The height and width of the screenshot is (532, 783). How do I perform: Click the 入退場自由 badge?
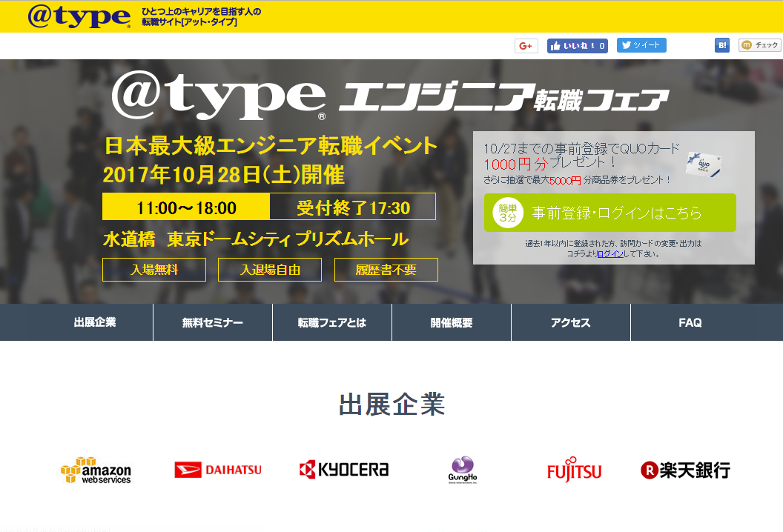click(270, 270)
